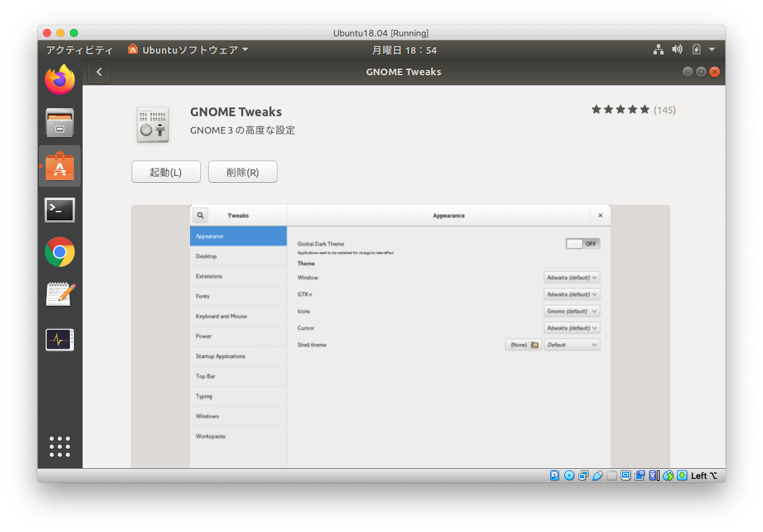Click the network status icon
Screen dimensions: 763x532
658,50
